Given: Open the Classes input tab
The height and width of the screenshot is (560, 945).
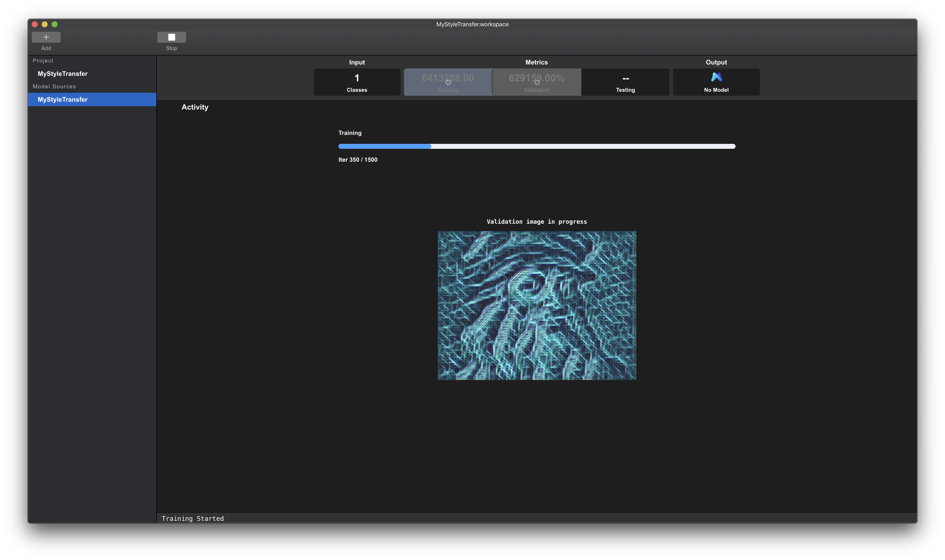Looking at the screenshot, I should [357, 82].
